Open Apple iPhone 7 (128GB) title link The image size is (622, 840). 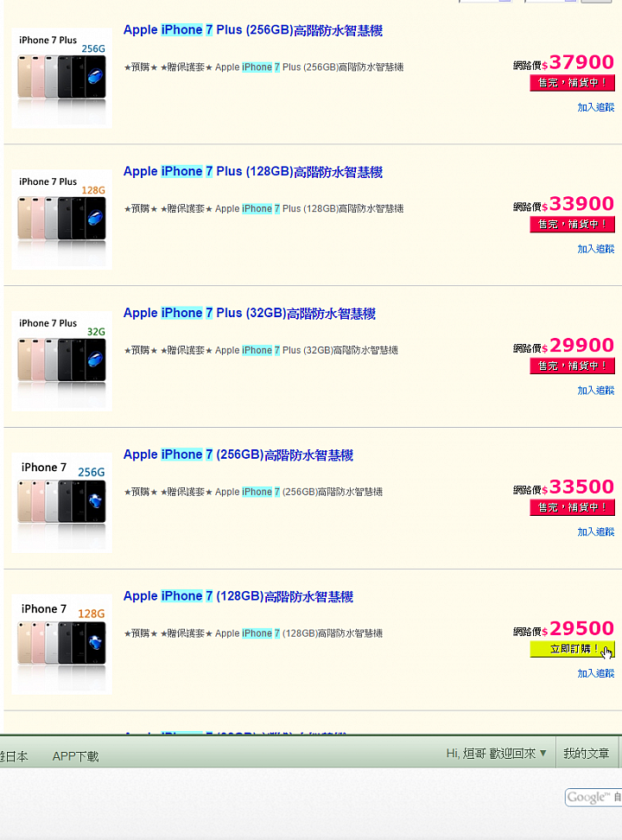pos(238,596)
